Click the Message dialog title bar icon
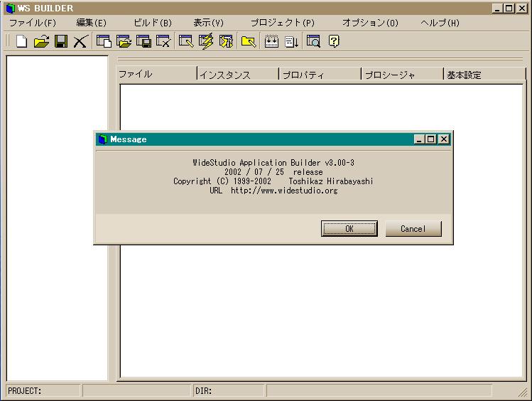Image resolution: width=532 pixels, height=401 pixels. point(102,139)
